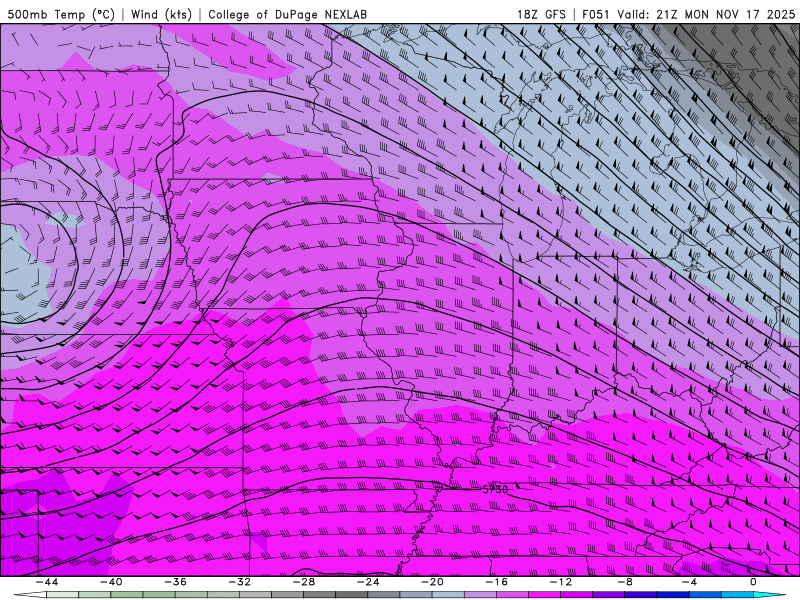Click the -16 colorbar tick label
The height and width of the screenshot is (600, 800).
[x=497, y=582]
